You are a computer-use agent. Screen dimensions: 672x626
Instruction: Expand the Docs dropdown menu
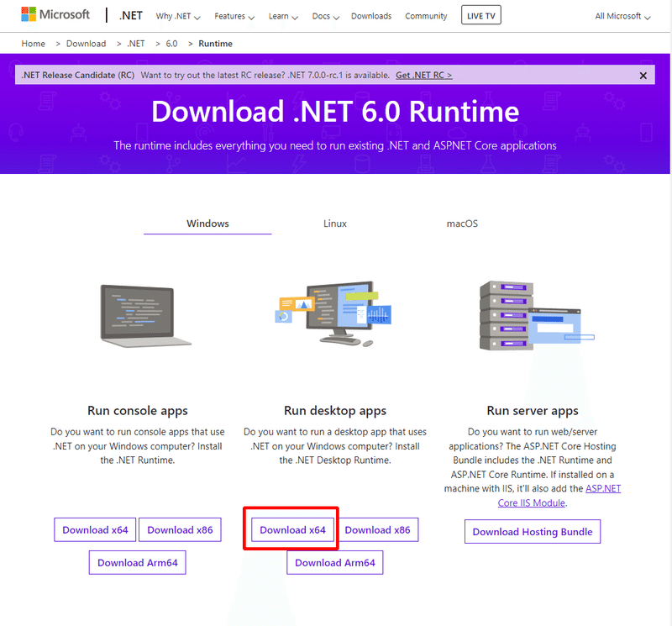325,16
